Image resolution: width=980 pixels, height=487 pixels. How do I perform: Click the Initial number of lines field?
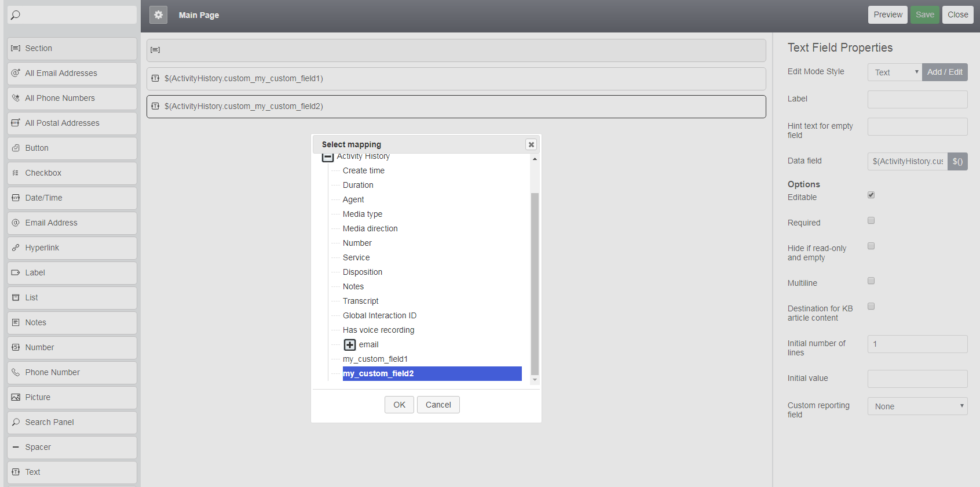click(917, 344)
